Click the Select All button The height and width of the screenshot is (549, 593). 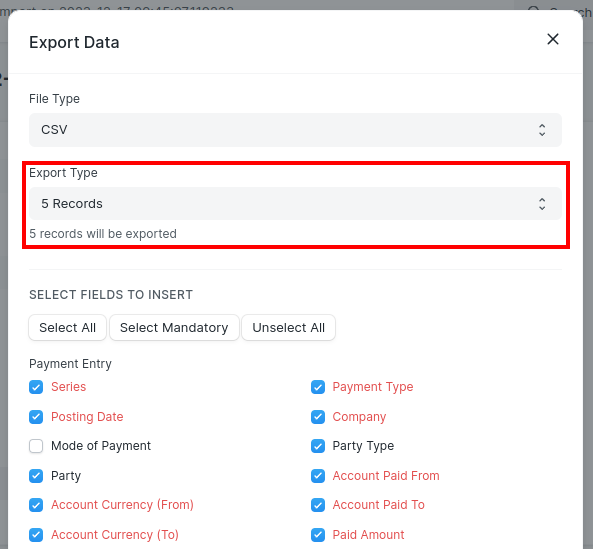point(67,327)
